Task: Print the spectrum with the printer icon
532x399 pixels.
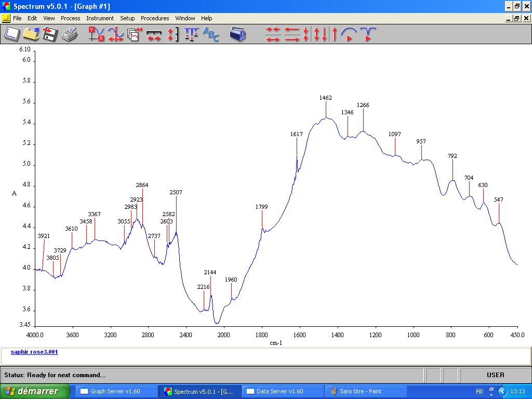Action: coord(69,34)
